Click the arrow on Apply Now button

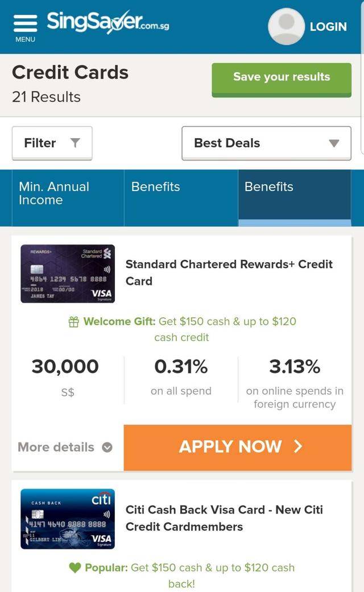(298, 447)
